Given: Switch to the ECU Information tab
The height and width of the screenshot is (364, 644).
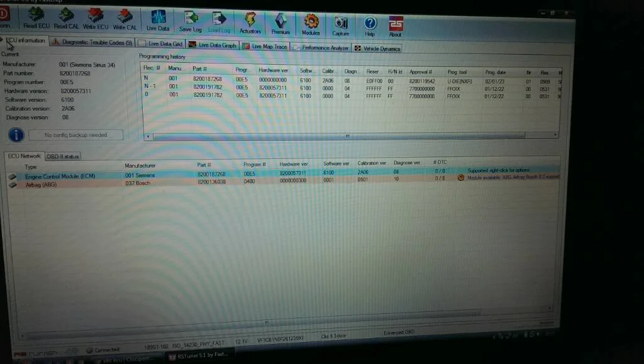Looking at the screenshot, I should point(25,41).
